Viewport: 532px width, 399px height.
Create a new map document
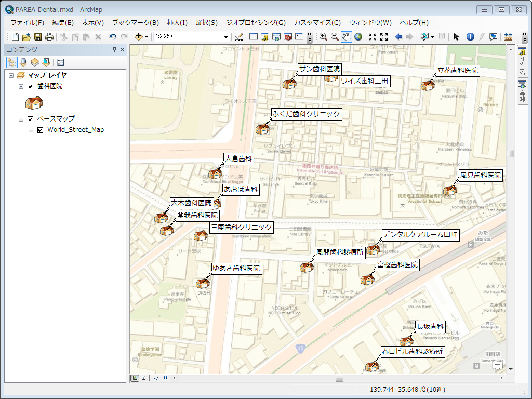tap(15, 37)
